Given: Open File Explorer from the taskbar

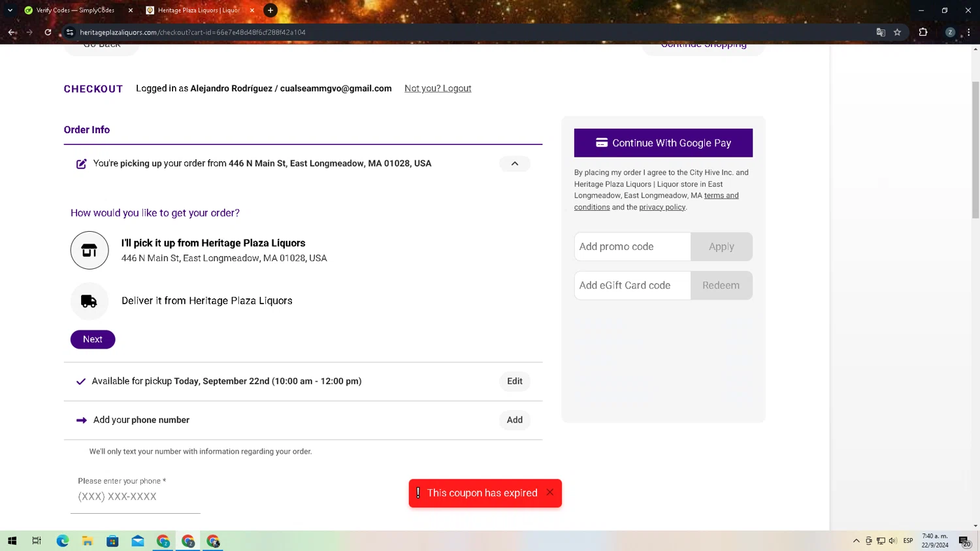Looking at the screenshot, I should click(88, 541).
